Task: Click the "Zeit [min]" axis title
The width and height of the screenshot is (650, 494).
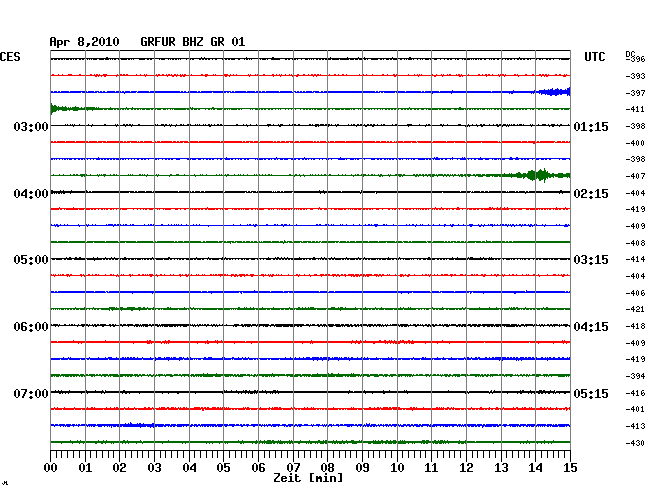Action: pyautogui.click(x=308, y=478)
